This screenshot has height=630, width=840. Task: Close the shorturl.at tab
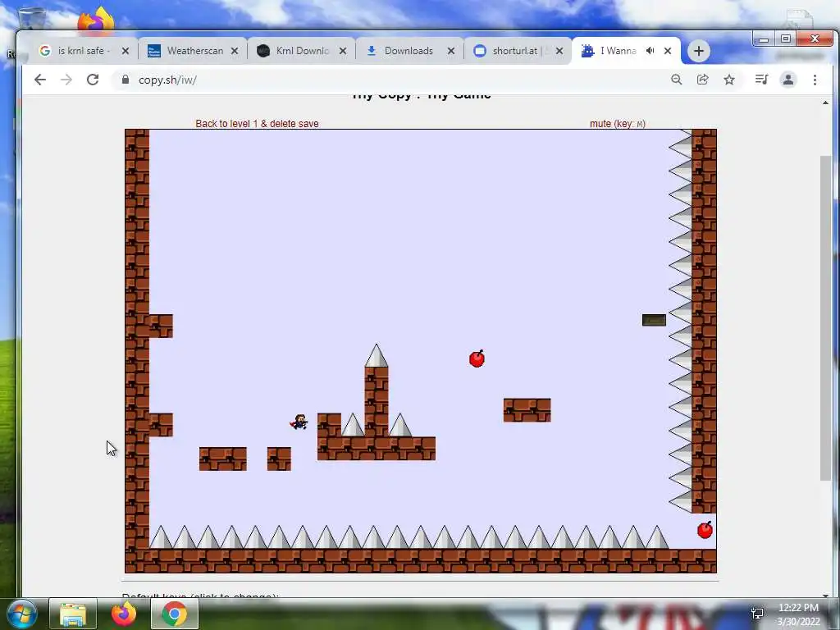pos(559,51)
